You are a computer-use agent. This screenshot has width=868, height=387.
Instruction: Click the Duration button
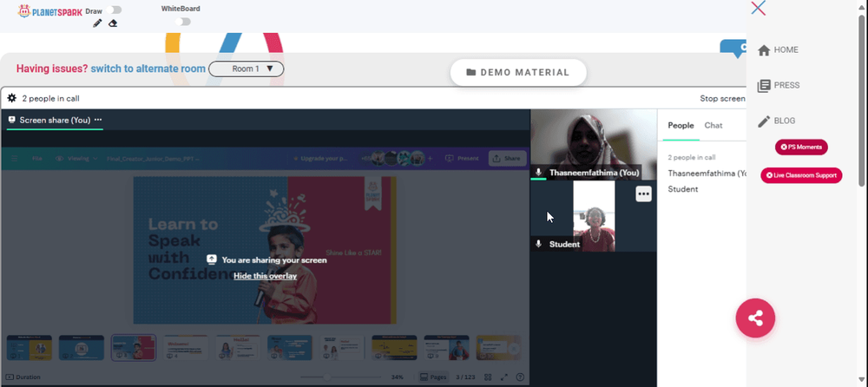click(x=23, y=377)
